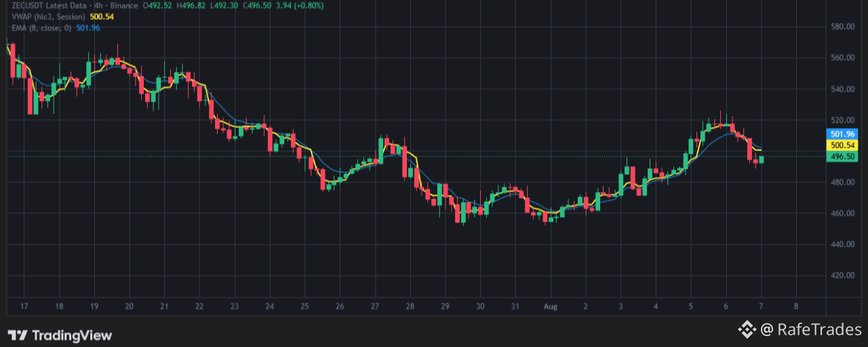Click date 31 on the time axis
Viewport: 868px width, 347px height.
(515, 306)
